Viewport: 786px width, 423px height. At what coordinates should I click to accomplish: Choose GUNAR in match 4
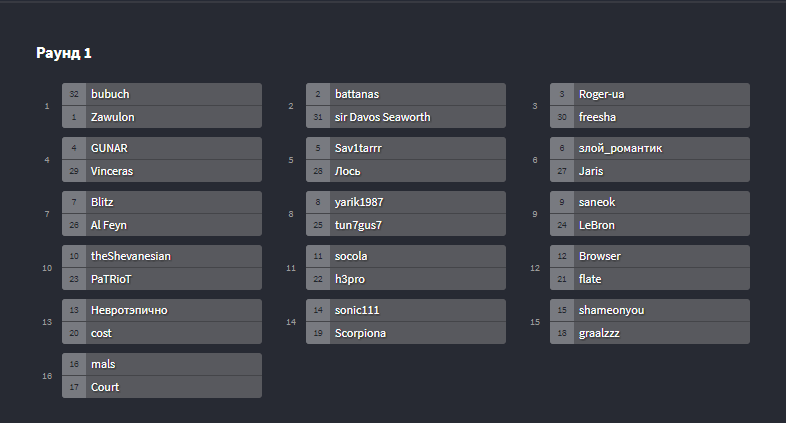162,148
